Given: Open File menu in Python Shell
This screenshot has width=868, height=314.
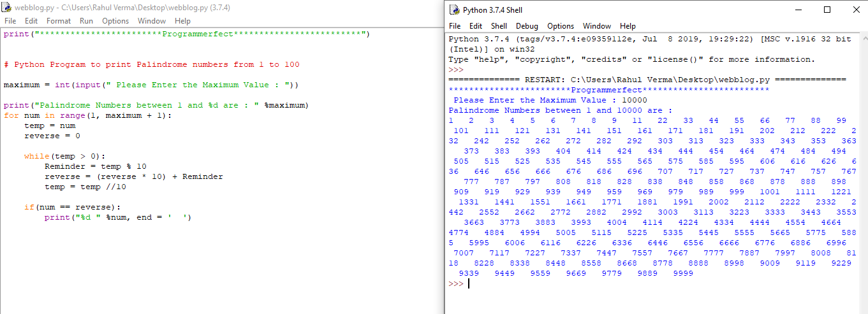Looking at the screenshot, I should [455, 26].
